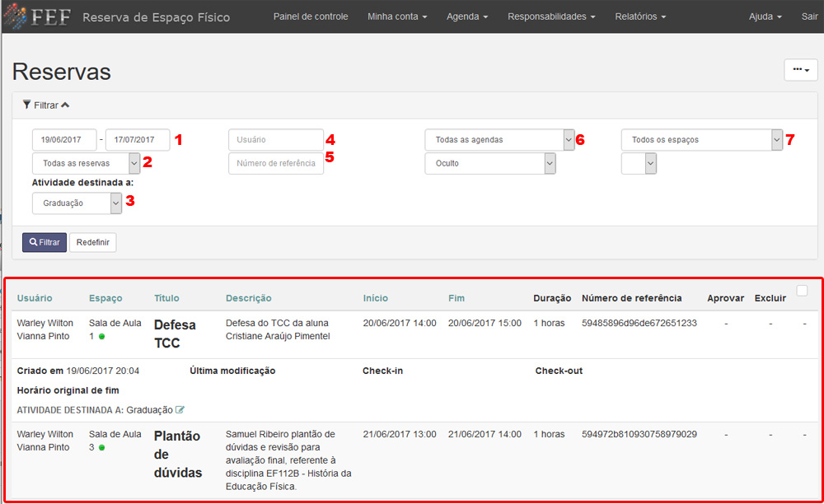Image resolution: width=824 pixels, height=504 pixels.
Task: Open the Todas as reservas dropdown
Action: tap(87, 163)
